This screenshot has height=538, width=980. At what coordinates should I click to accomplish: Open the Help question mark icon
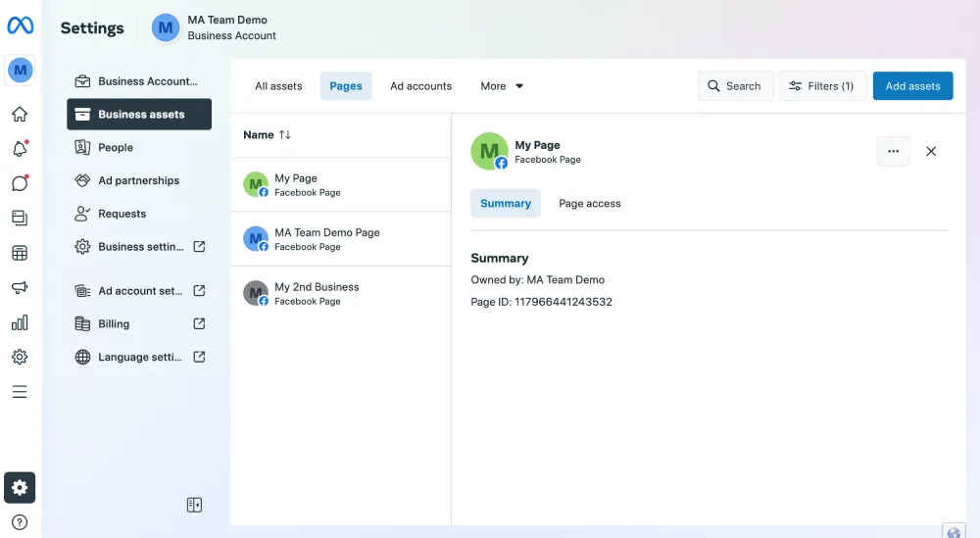point(20,522)
